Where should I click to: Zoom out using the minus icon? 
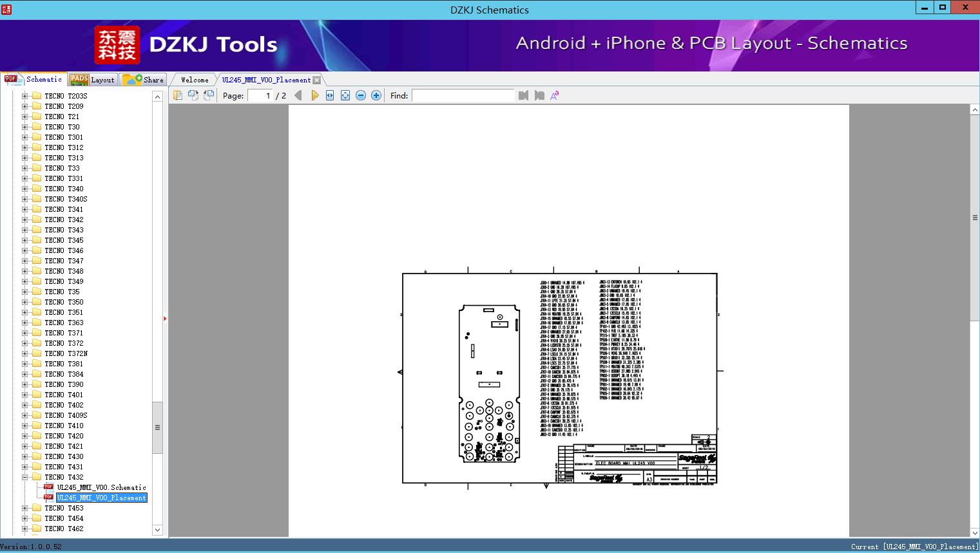pos(361,95)
